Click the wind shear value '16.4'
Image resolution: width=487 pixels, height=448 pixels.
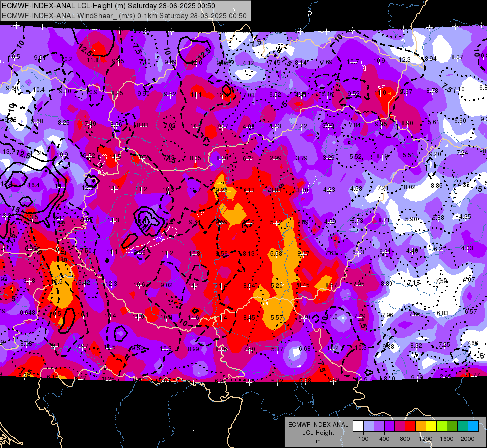coord(33,185)
